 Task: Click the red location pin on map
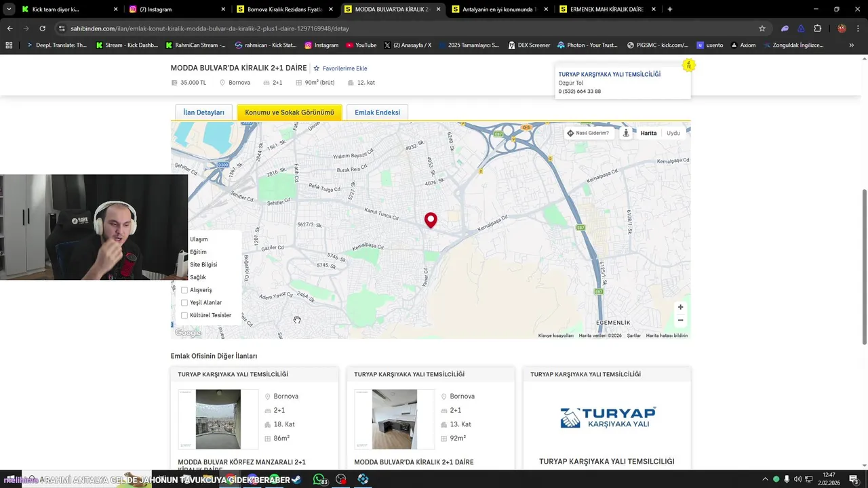pyautogui.click(x=431, y=220)
